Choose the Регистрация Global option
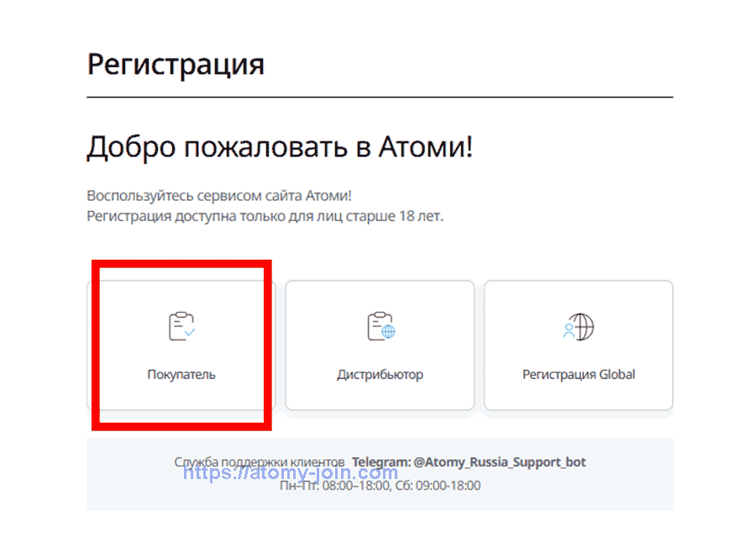Viewport: 756px width, 543px height. [x=578, y=345]
